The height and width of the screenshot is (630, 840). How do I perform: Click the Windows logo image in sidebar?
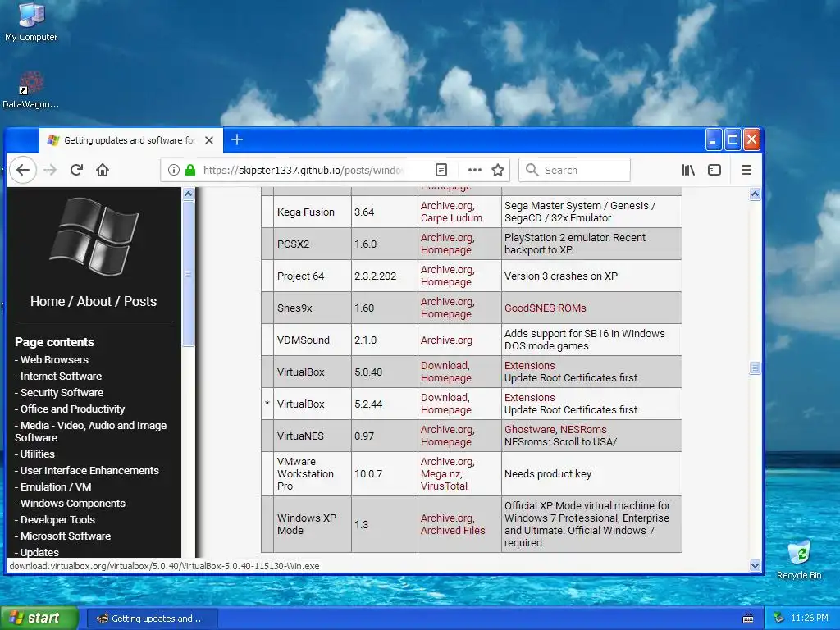click(94, 236)
